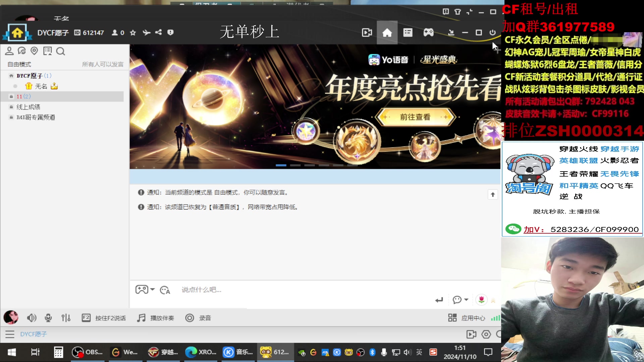Search channels with magnifier icon
Image resolution: width=644 pixels, height=362 pixels.
(60, 51)
